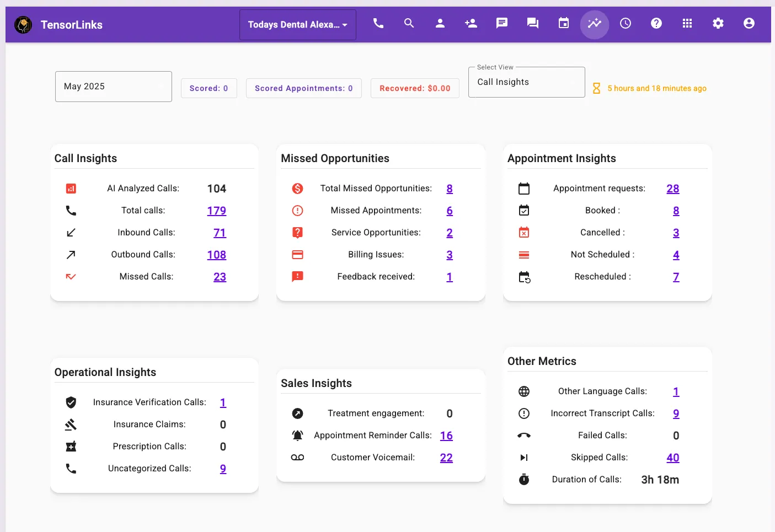Select the analytics insights icon
The image size is (775, 532).
coord(594,24)
